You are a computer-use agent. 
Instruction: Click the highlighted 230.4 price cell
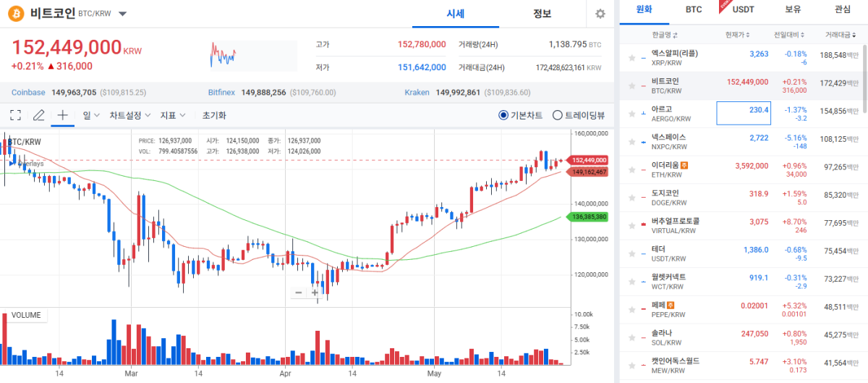(744, 113)
